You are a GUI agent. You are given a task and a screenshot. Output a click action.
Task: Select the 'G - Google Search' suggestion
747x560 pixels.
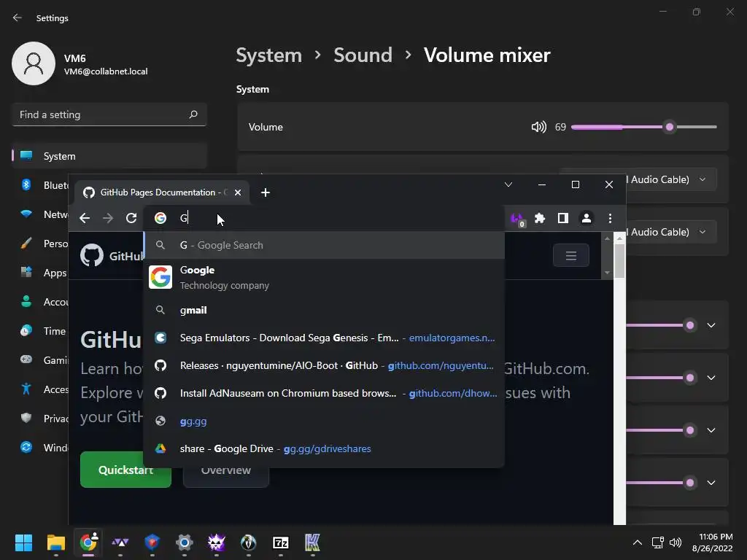325,245
